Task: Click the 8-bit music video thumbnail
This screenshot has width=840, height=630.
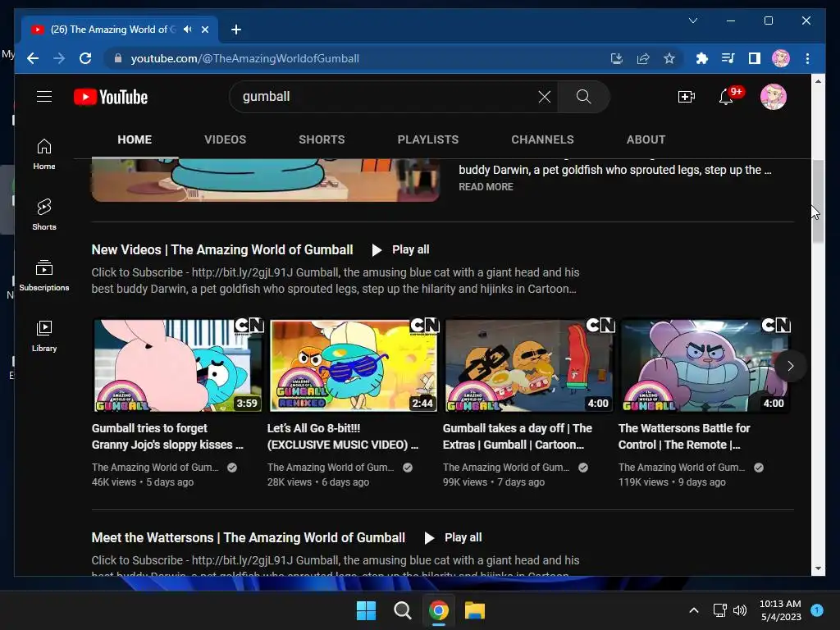Action: [354, 365]
